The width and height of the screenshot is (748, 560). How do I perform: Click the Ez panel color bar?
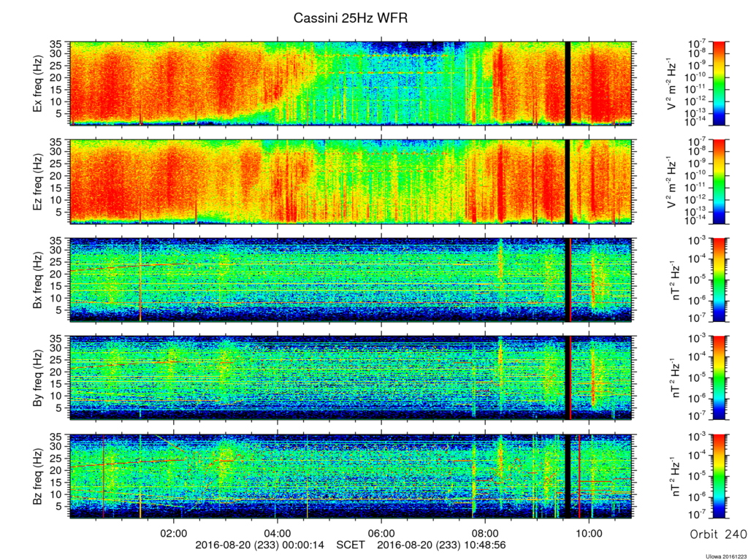click(x=719, y=181)
